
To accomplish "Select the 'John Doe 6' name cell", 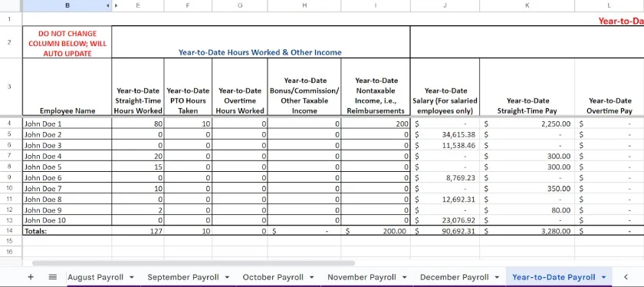I will [x=67, y=177].
